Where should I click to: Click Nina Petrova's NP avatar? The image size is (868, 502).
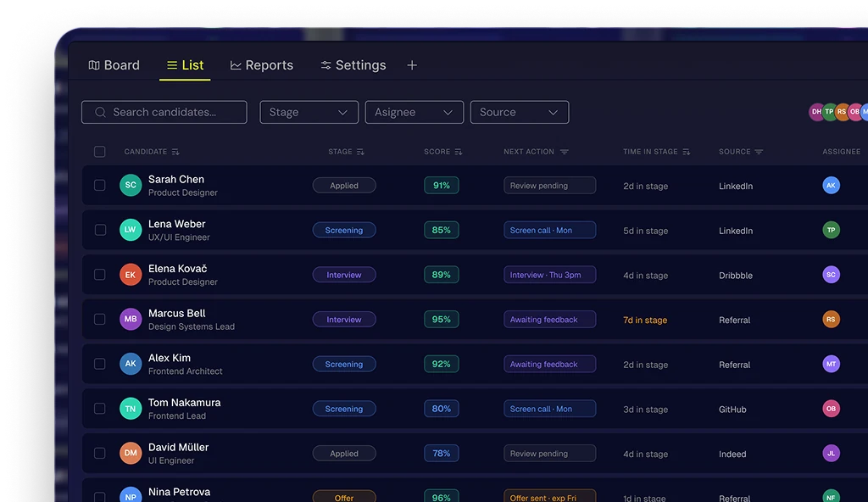click(x=131, y=495)
